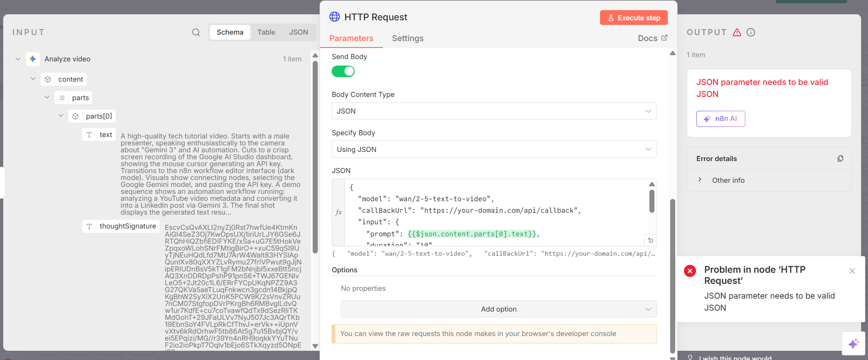Viewport: 868px width, 360px height.
Task: Click the fx expression icon beside JSON editor
Action: pos(339,212)
